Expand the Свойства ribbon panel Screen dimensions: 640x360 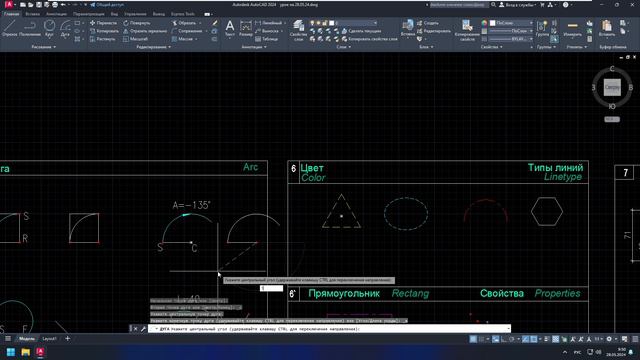tap(491, 47)
